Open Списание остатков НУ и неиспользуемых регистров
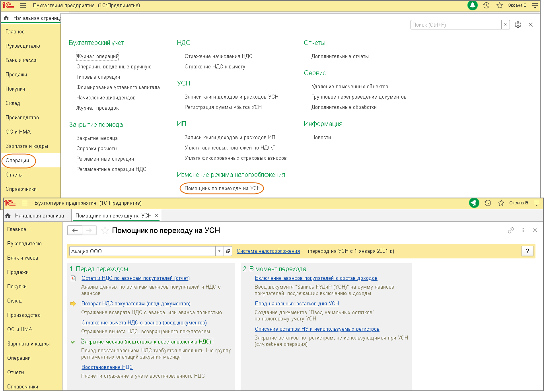This screenshot has width=545, height=392. (317, 329)
